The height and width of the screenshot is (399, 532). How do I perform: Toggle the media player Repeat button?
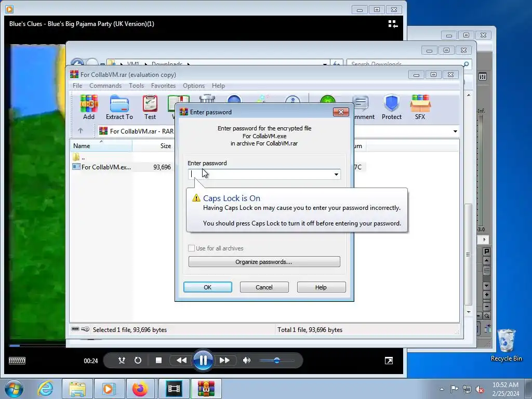tap(138, 361)
